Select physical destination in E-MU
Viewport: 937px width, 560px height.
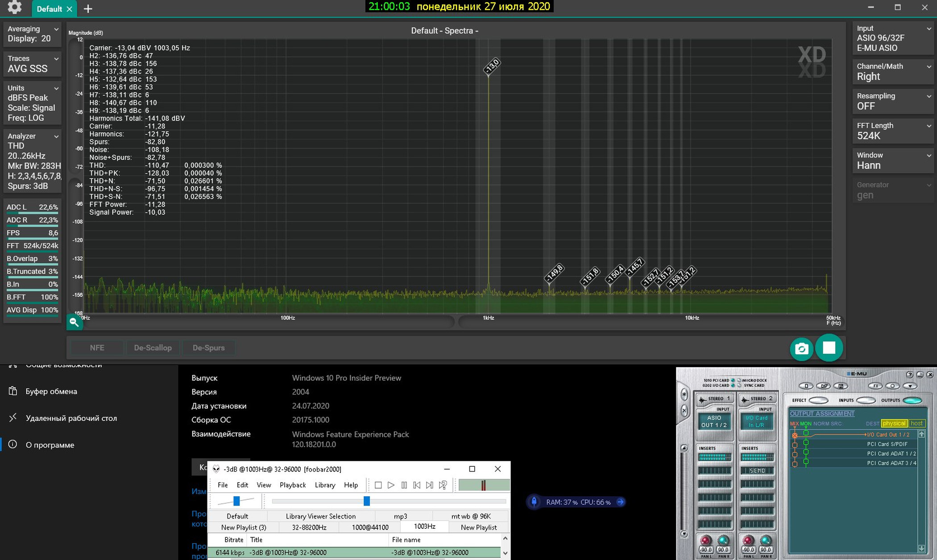pyautogui.click(x=894, y=423)
